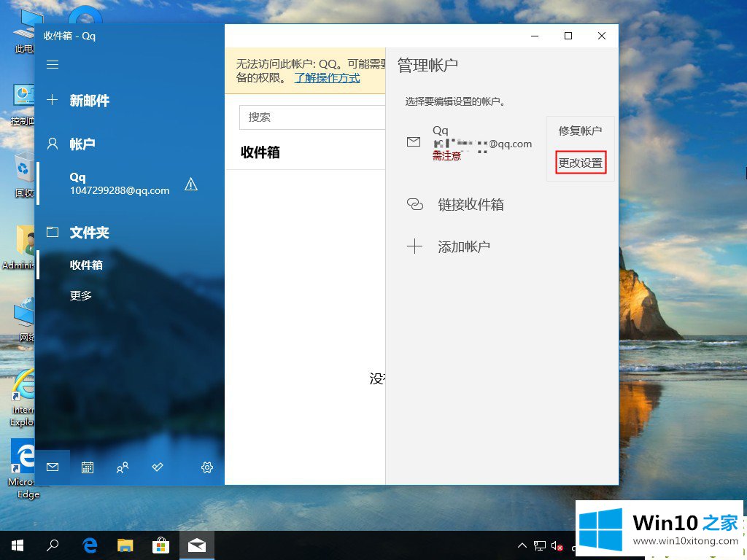This screenshot has height=560, width=747.
Task: Click the muted volume tray icon
Action: click(557, 545)
